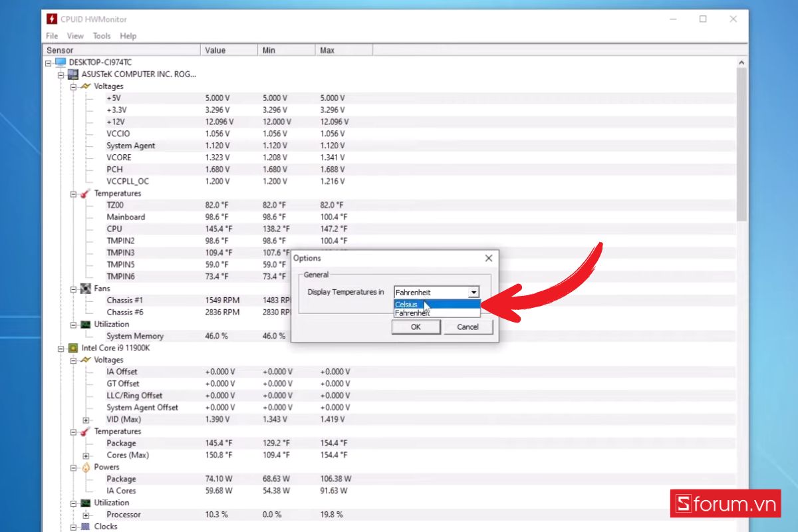Collapse the DESKTOP-CI974TC root node

tap(49, 63)
